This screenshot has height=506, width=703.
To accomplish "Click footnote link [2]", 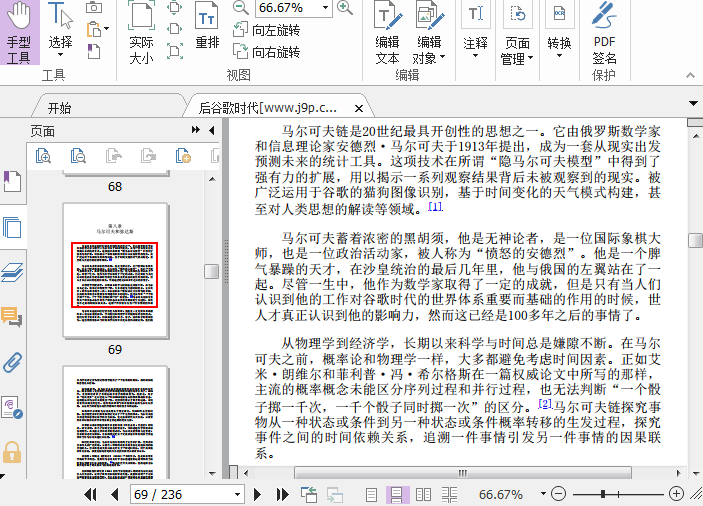I will (545, 403).
